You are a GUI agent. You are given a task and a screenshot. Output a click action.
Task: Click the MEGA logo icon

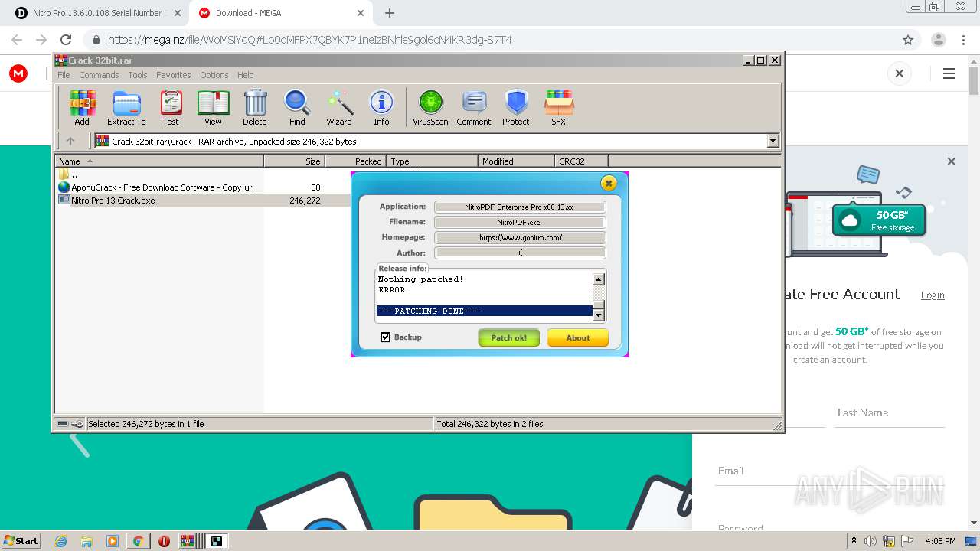18,73
